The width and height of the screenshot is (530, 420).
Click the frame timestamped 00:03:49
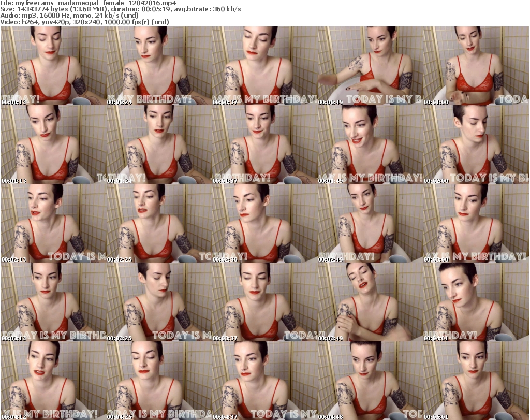click(x=370, y=302)
